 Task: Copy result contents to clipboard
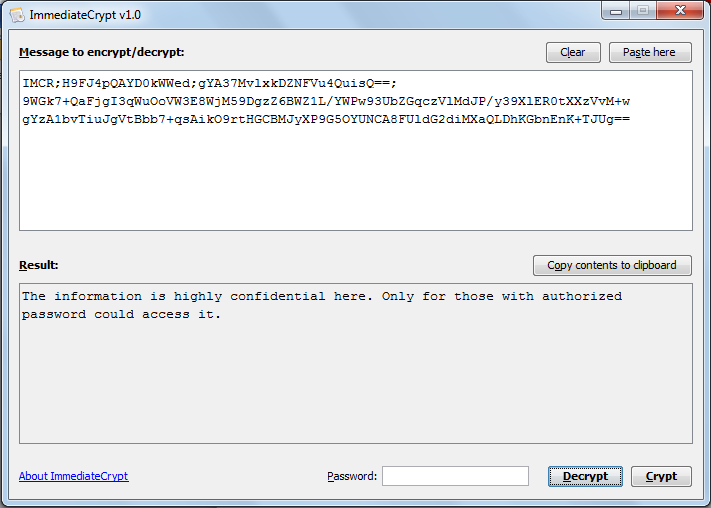point(612,265)
